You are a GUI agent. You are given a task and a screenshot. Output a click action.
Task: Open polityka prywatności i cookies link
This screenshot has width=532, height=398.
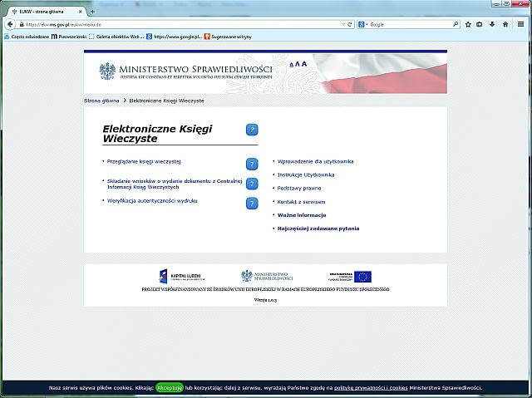pyautogui.click(x=371, y=388)
